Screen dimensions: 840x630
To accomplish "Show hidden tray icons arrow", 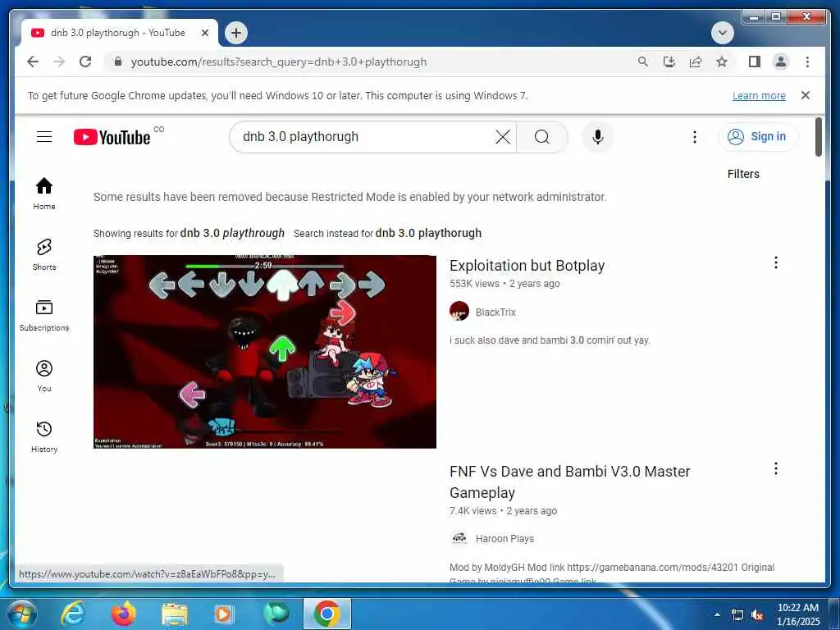I will coord(717,614).
